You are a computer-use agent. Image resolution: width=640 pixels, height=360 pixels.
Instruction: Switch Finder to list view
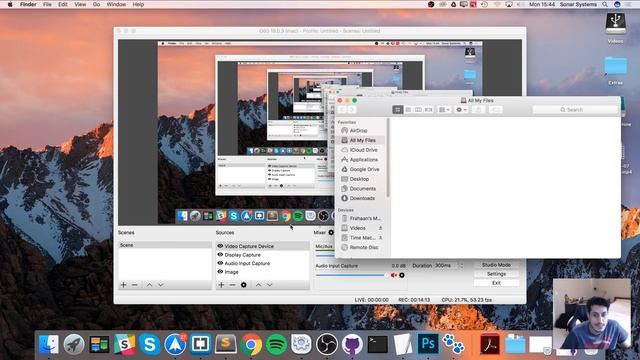coord(408,109)
